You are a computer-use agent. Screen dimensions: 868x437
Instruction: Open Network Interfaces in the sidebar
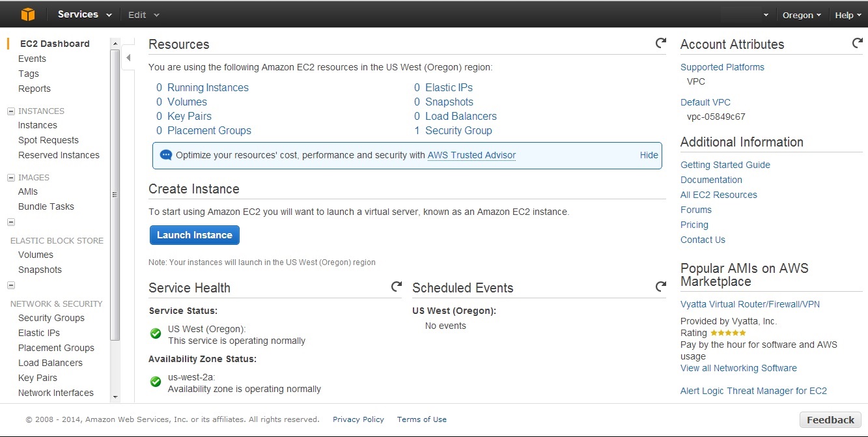[x=56, y=393]
